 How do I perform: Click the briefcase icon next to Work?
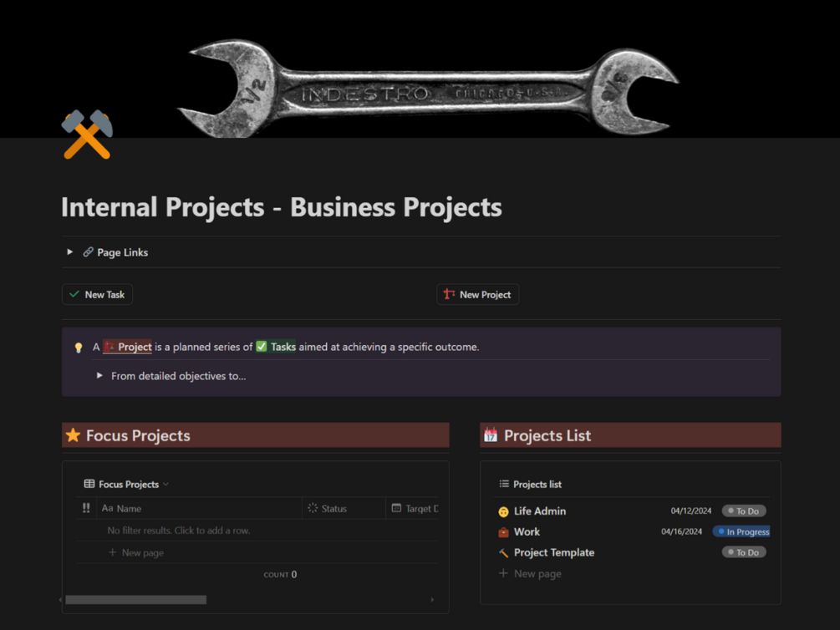[x=504, y=531]
